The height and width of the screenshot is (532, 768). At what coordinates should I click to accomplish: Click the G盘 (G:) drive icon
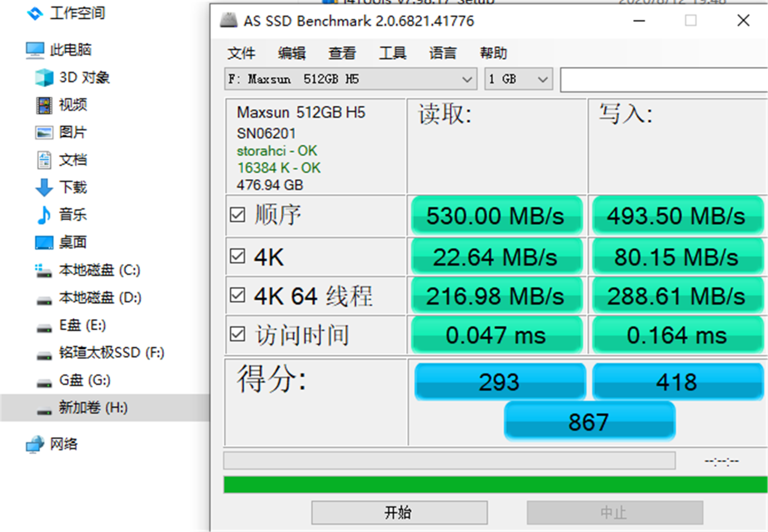[44, 383]
